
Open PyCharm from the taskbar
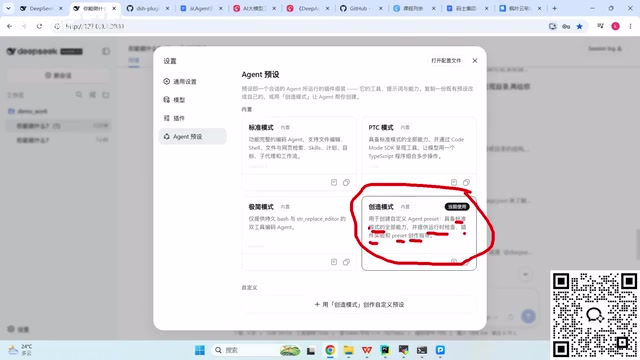385,350
